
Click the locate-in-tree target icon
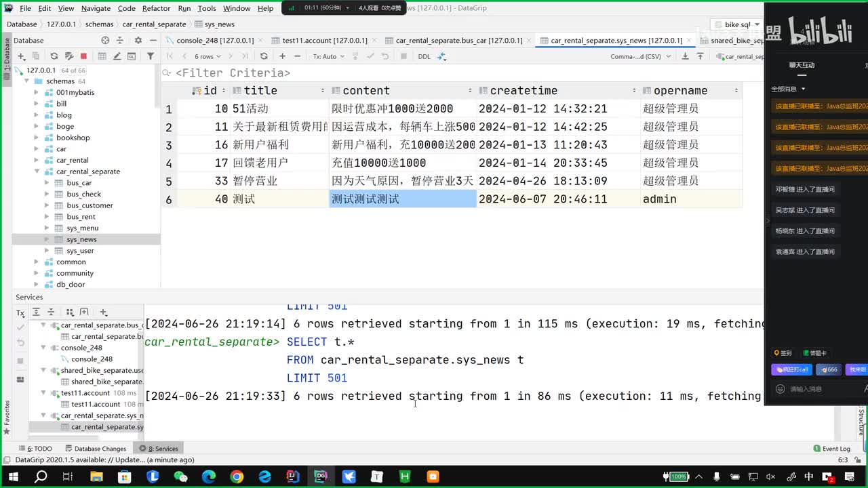[x=105, y=41]
